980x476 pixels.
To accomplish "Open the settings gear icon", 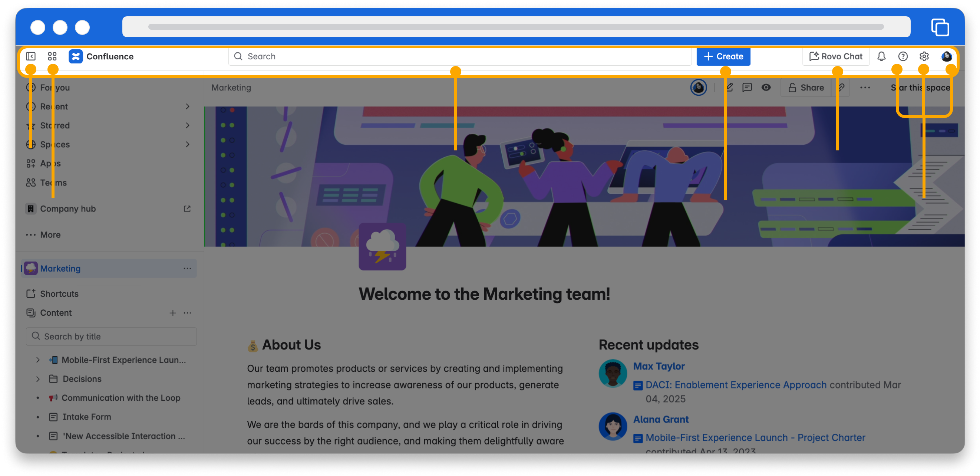I will (x=924, y=56).
